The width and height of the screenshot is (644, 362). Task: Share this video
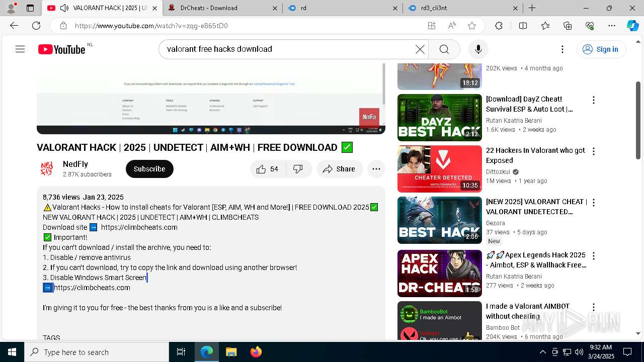(x=339, y=169)
